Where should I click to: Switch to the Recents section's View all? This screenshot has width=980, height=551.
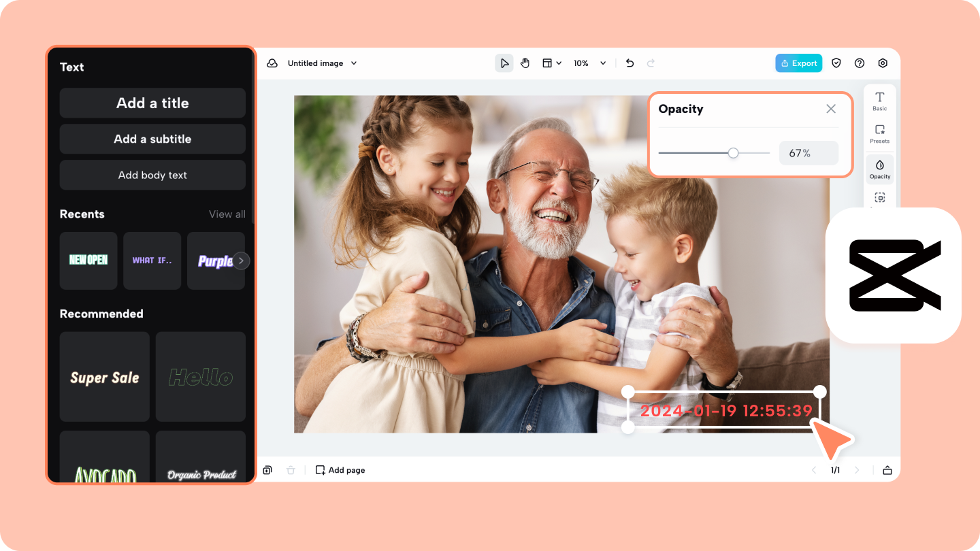pyautogui.click(x=227, y=214)
